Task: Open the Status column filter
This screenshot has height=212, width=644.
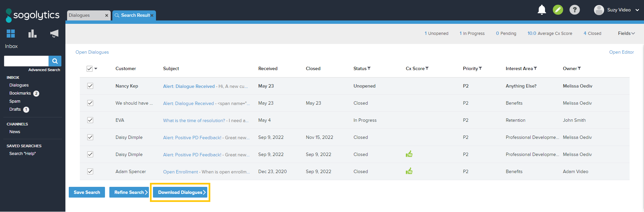Action: tap(369, 68)
